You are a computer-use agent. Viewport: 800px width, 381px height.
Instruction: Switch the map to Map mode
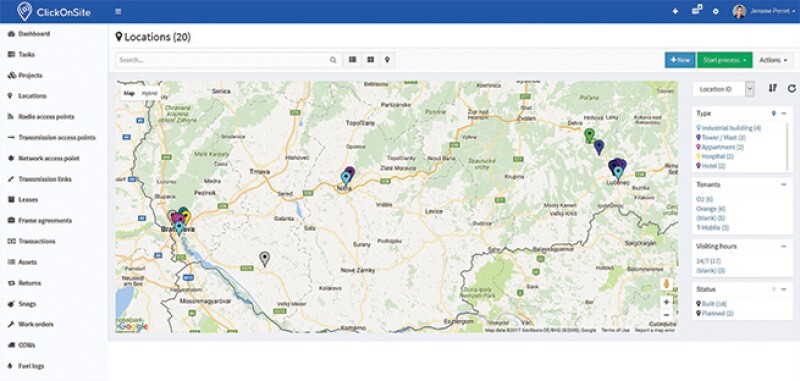coord(129,93)
